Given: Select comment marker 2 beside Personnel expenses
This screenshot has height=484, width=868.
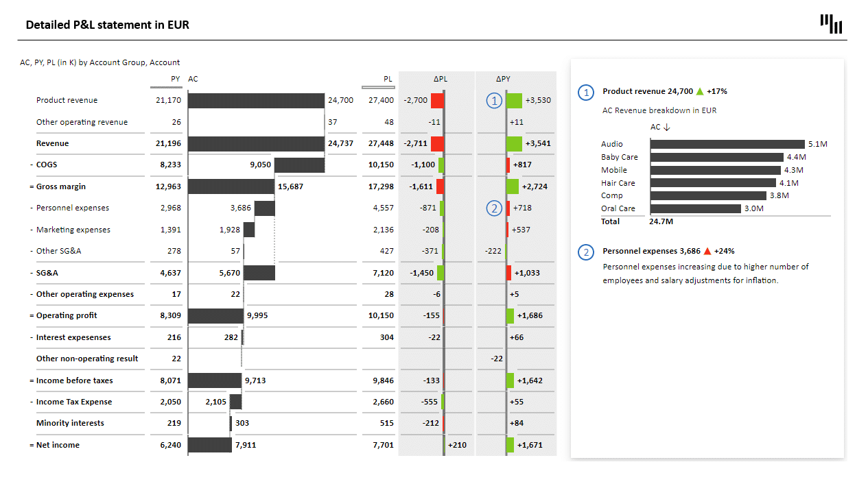Looking at the screenshot, I should click(x=494, y=208).
